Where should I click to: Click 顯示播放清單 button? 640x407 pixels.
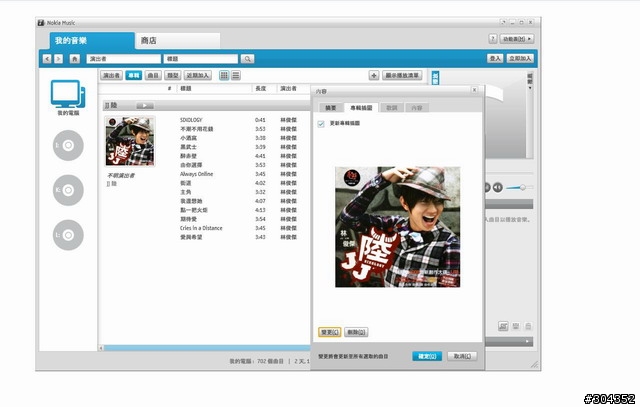(x=402, y=75)
